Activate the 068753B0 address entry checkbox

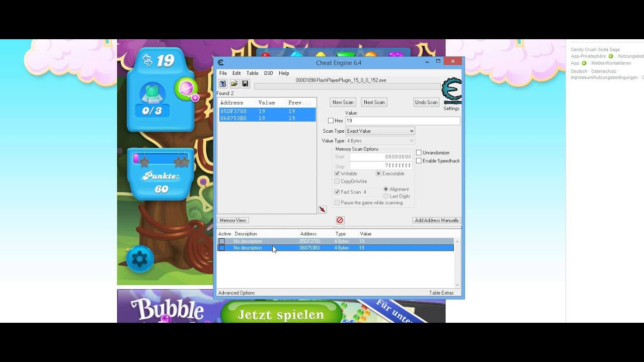(221, 248)
